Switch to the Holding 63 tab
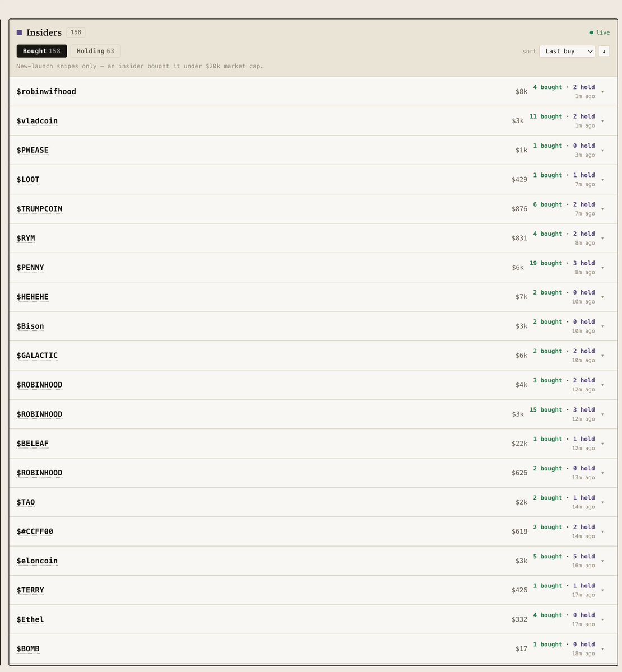 tap(95, 51)
